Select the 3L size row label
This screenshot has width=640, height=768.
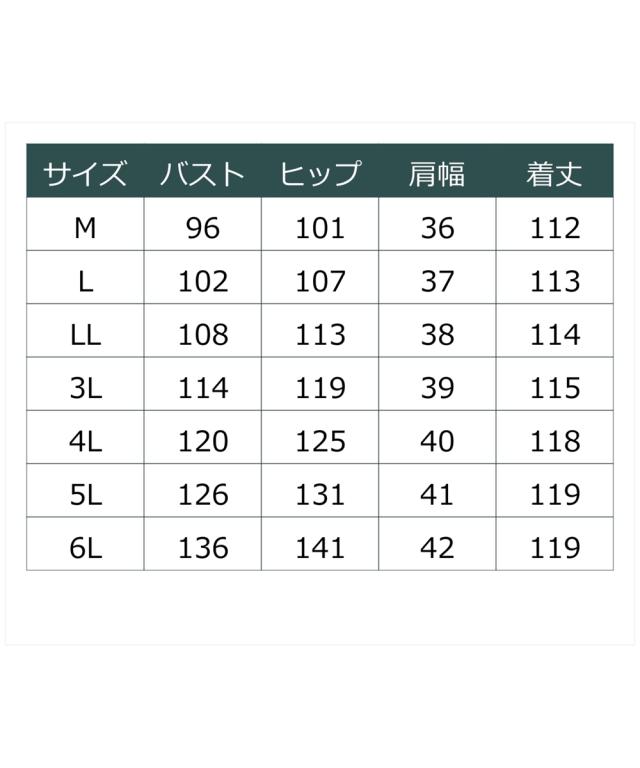[x=85, y=388]
